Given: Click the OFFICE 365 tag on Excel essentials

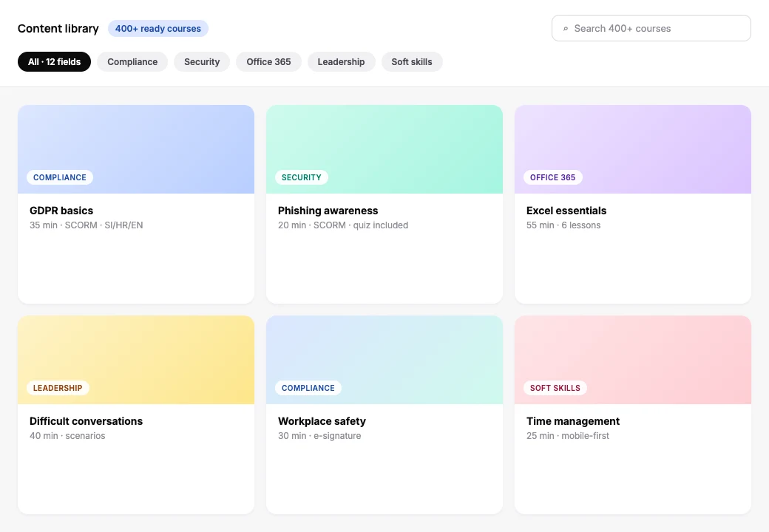Looking at the screenshot, I should coord(553,177).
